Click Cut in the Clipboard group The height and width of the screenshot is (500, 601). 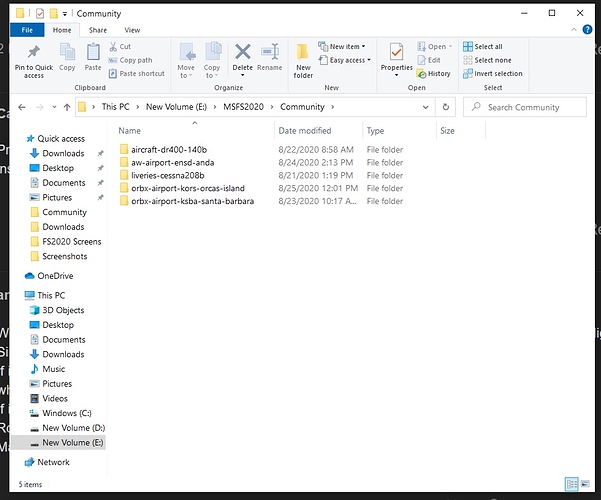[x=120, y=46]
